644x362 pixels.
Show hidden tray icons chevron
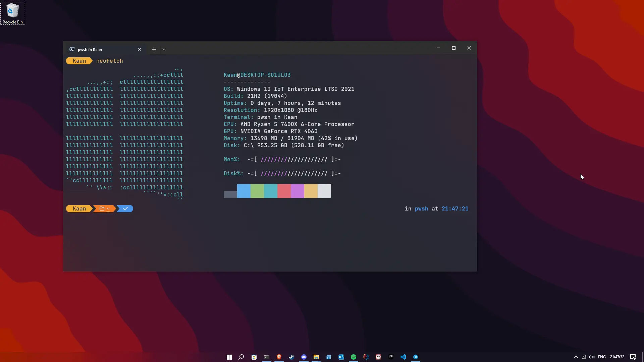pyautogui.click(x=576, y=357)
